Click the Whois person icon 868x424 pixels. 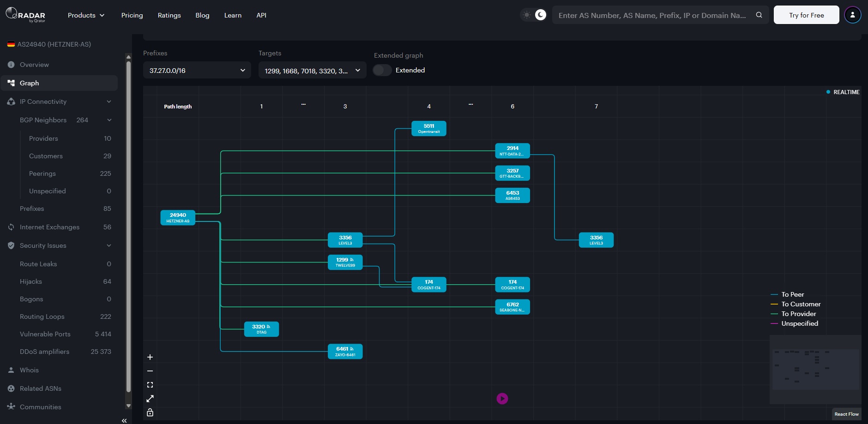click(11, 370)
